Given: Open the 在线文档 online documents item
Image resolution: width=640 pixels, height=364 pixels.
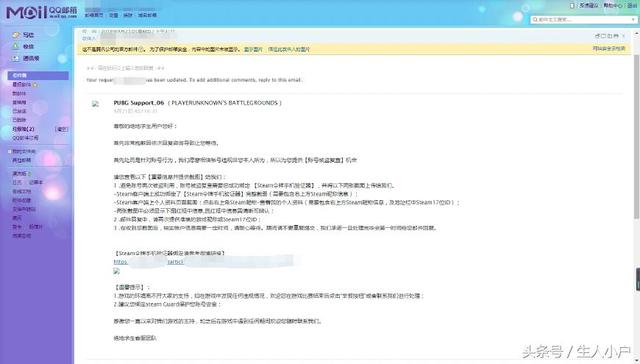Looking at the screenshot, I should 22,191.
